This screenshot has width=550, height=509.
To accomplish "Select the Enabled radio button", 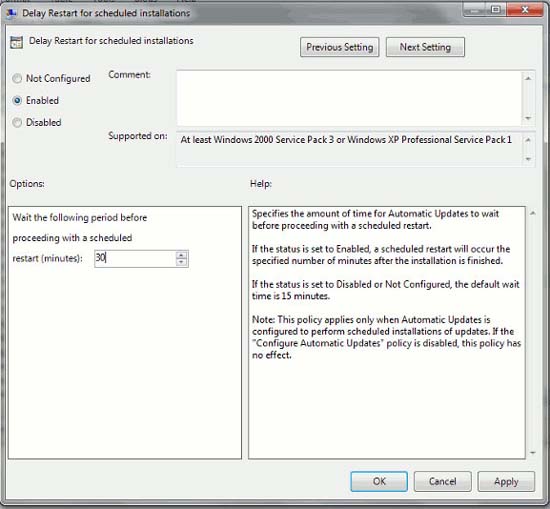I will [17, 100].
